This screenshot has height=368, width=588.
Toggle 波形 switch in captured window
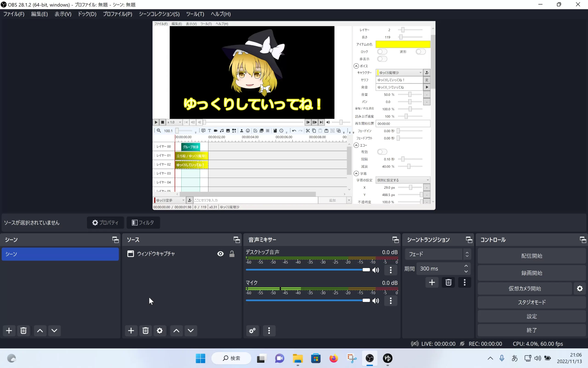[421, 52]
